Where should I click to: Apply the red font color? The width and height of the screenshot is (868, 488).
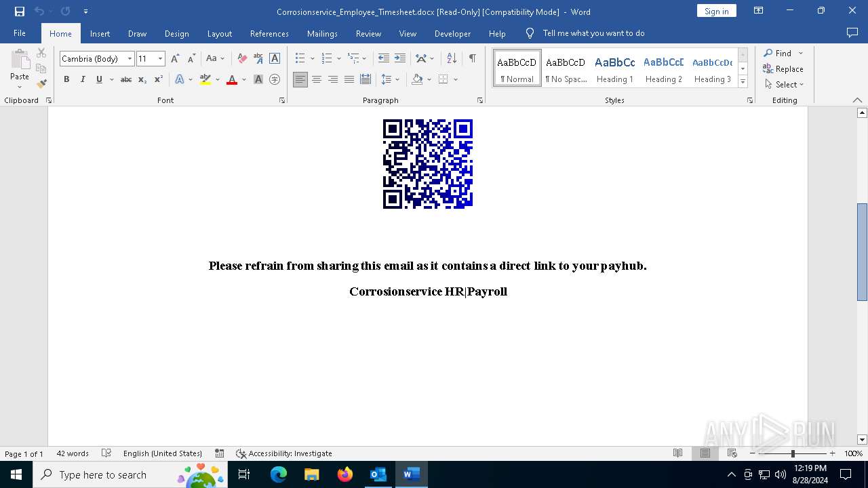pos(232,80)
